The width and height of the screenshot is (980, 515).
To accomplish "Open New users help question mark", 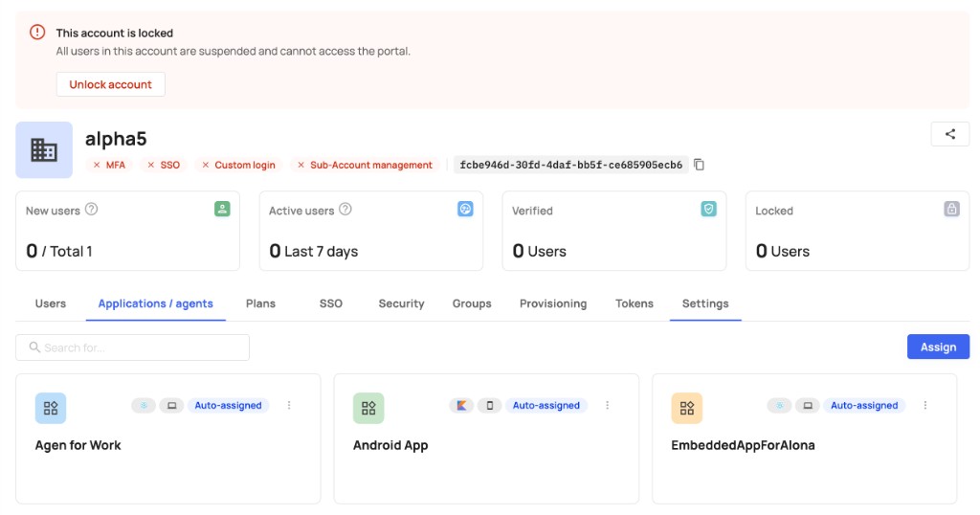I will (91, 210).
